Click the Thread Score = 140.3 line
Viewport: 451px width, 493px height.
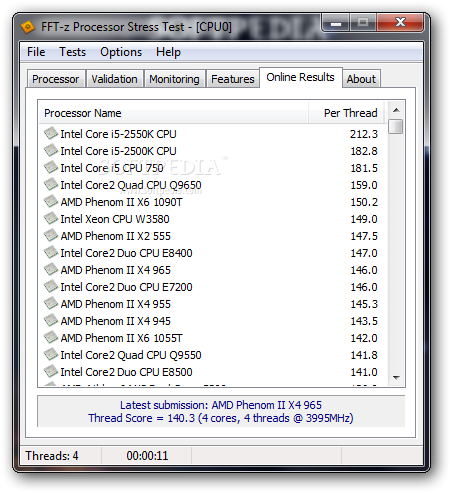point(221,418)
